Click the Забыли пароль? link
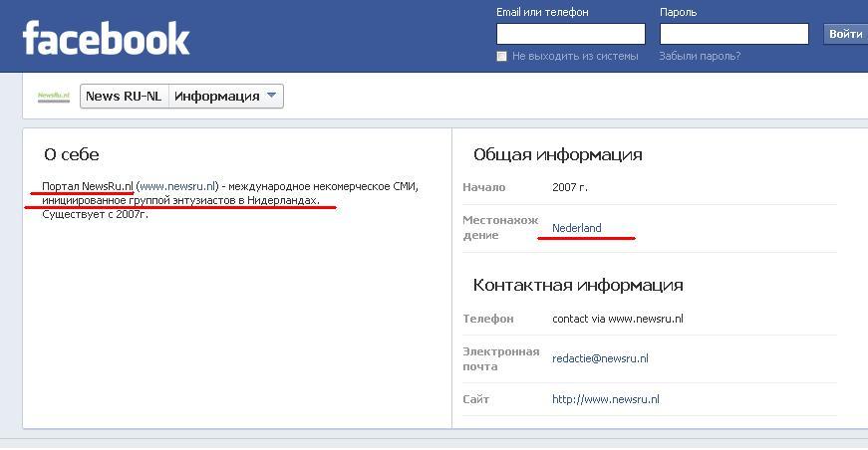This screenshot has width=868, height=450. tap(699, 57)
